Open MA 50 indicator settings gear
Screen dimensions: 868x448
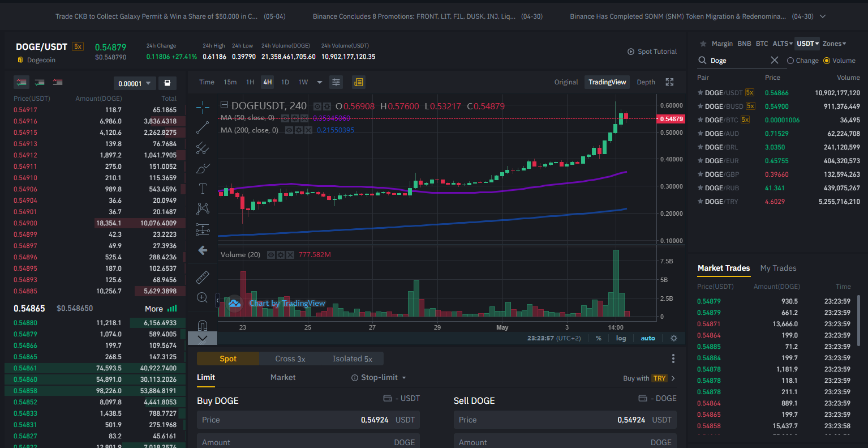tap(294, 118)
